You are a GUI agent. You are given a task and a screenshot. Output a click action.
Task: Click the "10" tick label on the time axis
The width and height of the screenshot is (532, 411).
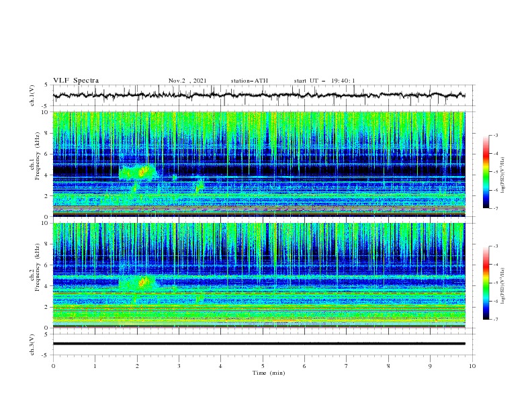(x=472, y=366)
